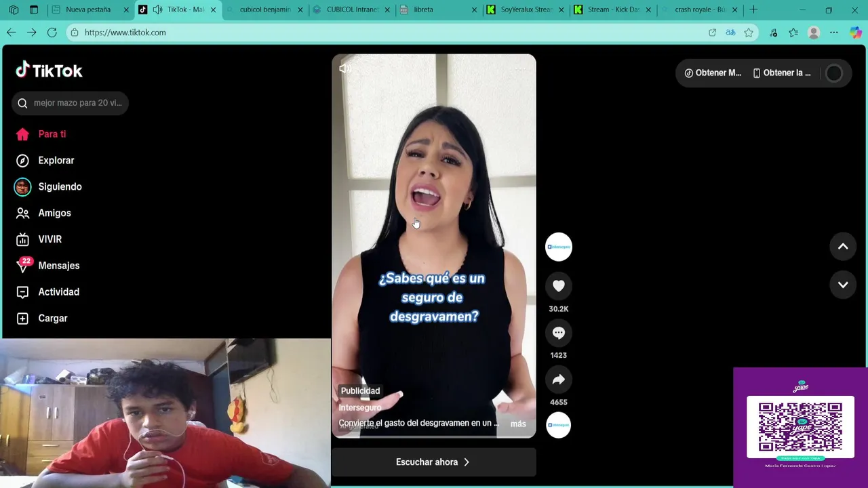Open browser profile avatar
Image resolution: width=868 pixels, height=488 pixels.
(x=814, y=33)
